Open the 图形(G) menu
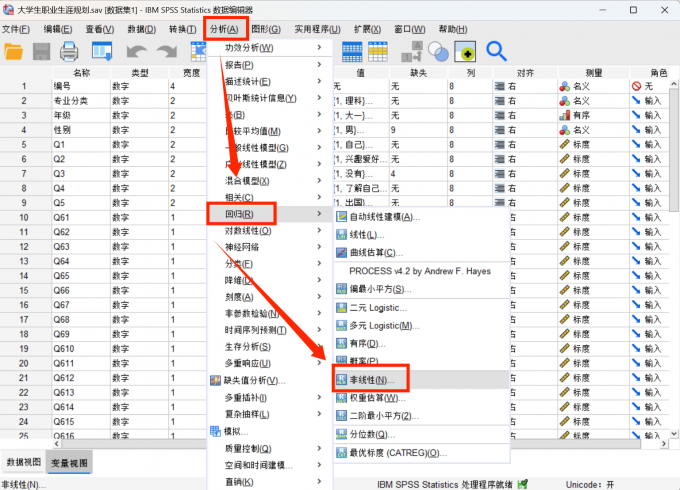Screen dimensions: 680x490 [266, 29]
